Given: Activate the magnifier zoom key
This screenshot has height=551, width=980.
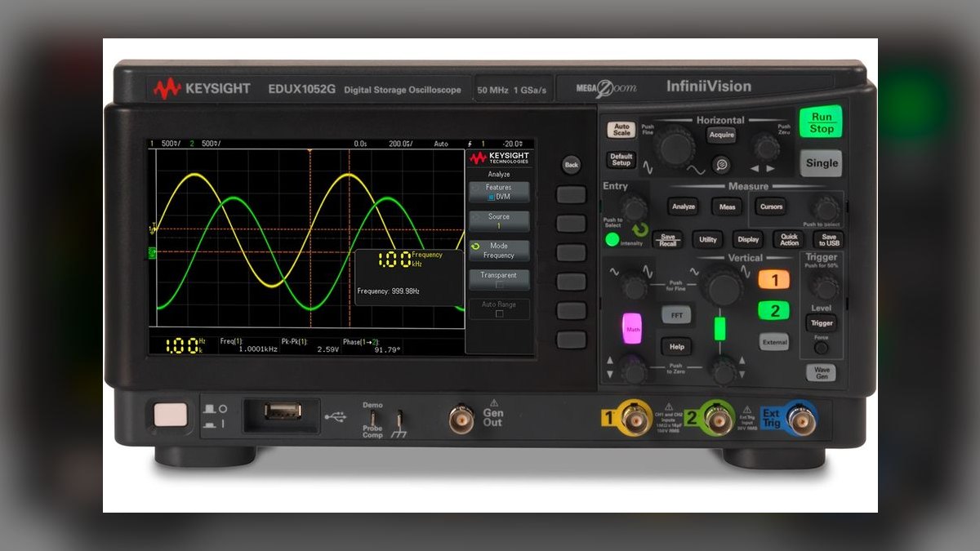Looking at the screenshot, I should 721,165.
